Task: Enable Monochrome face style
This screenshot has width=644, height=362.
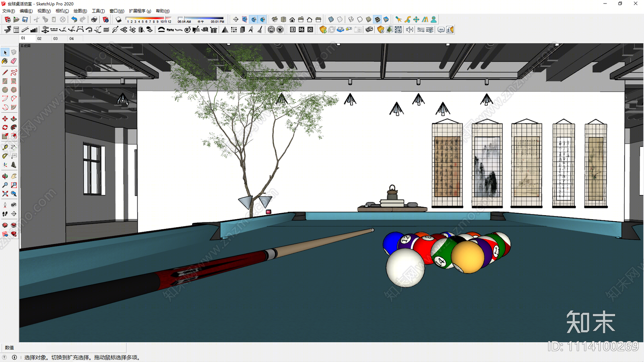Action: [386, 19]
